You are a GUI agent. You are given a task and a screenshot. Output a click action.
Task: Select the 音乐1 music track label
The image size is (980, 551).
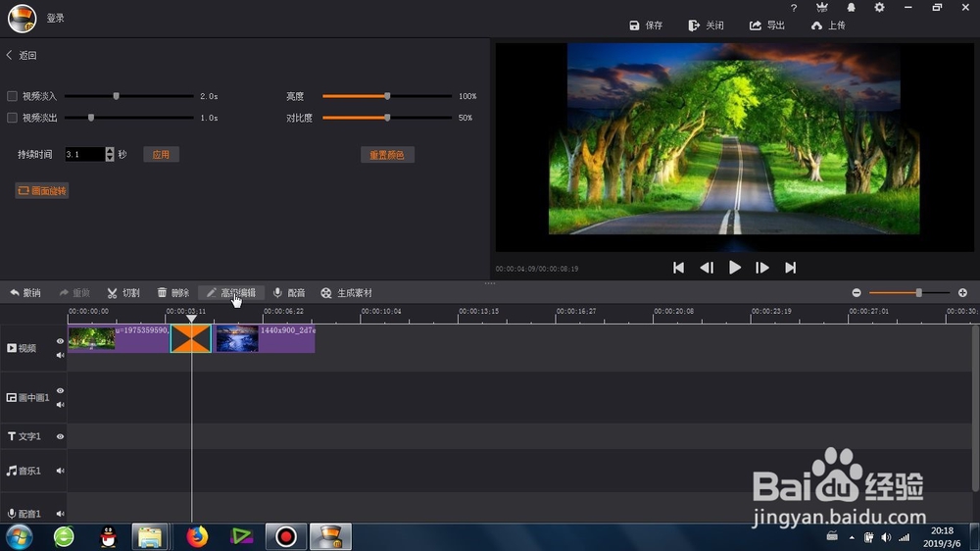24,471
